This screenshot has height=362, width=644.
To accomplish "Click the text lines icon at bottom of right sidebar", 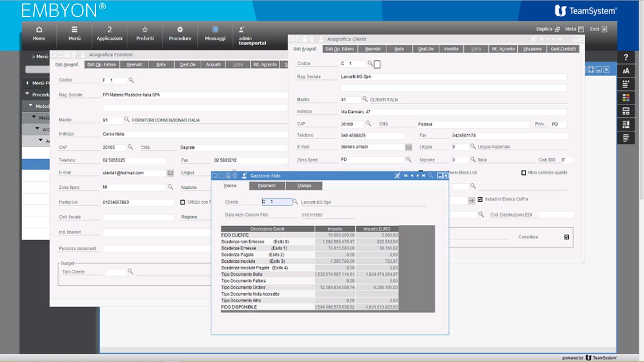I will coord(626,138).
